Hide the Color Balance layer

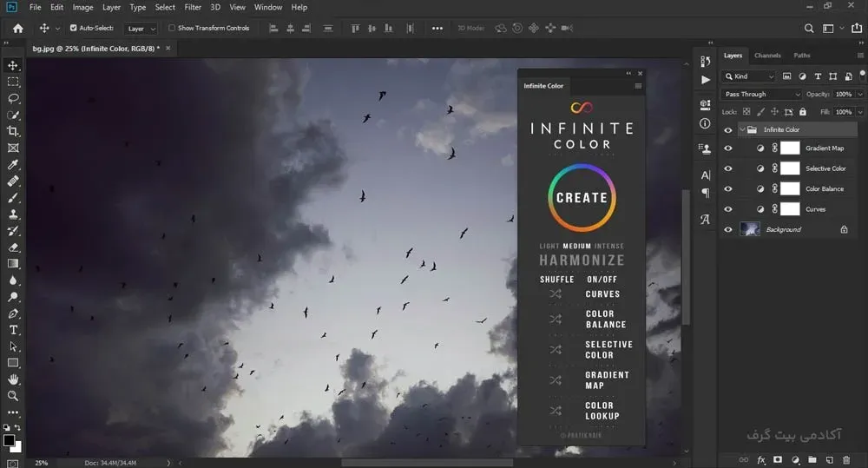point(728,189)
